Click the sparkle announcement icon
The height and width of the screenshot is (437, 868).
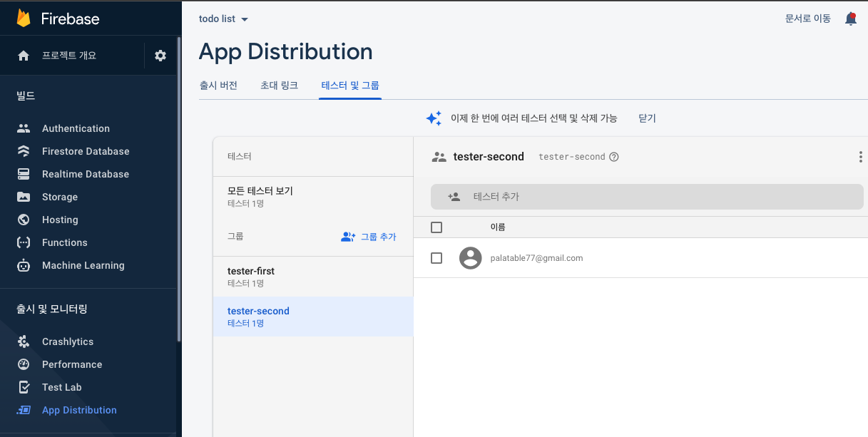(x=434, y=118)
